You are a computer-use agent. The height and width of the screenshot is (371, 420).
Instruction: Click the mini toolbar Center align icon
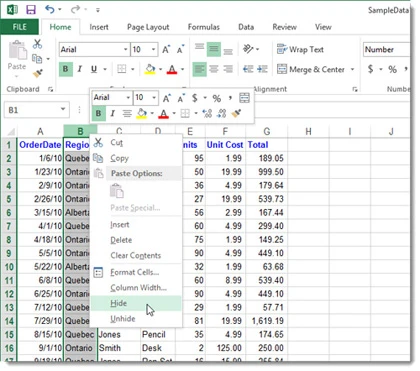127,113
